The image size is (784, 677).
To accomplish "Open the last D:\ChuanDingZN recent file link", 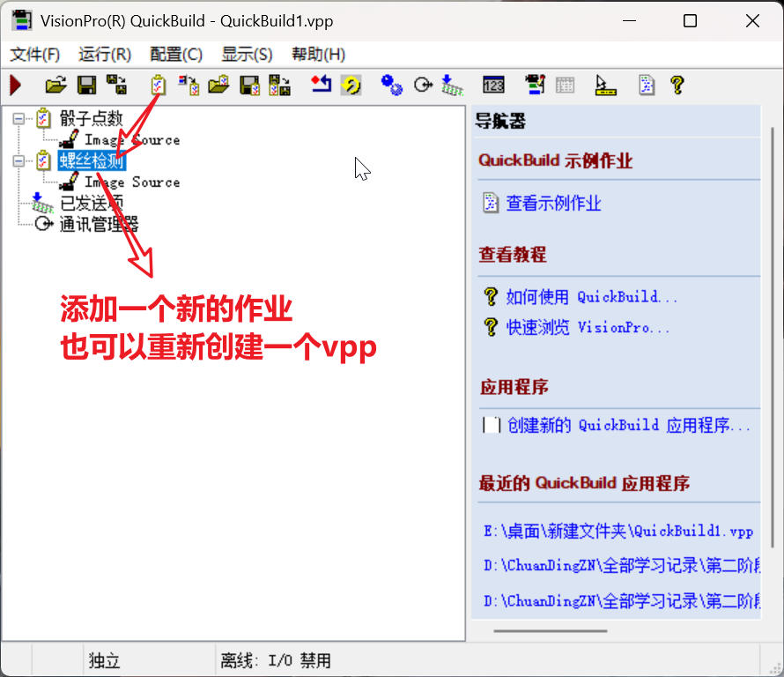I will [x=622, y=600].
